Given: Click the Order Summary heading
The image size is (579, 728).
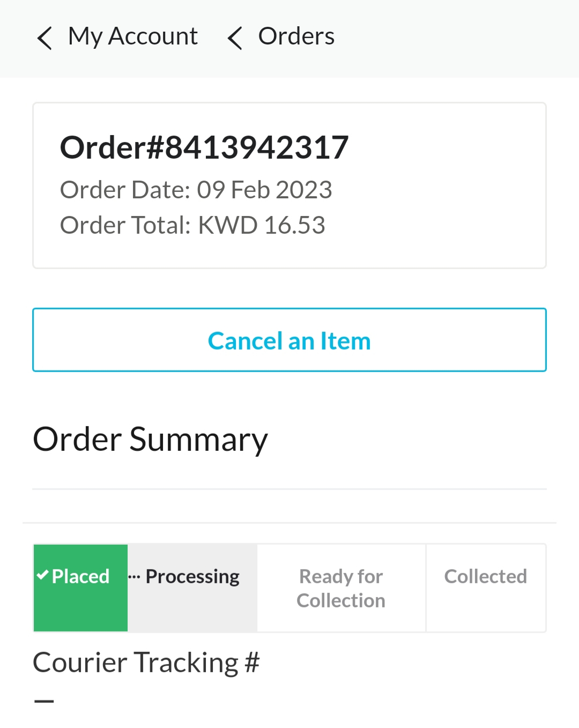Looking at the screenshot, I should point(150,440).
